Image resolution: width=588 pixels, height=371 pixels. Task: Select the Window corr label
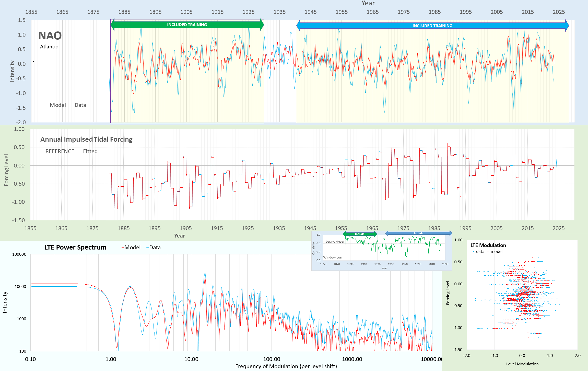point(333,257)
